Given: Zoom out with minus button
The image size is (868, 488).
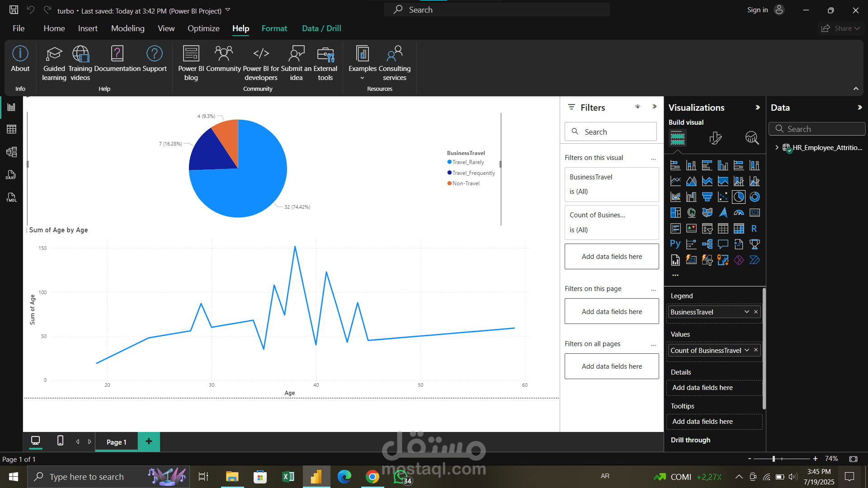Looking at the screenshot, I should coord(750,459).
